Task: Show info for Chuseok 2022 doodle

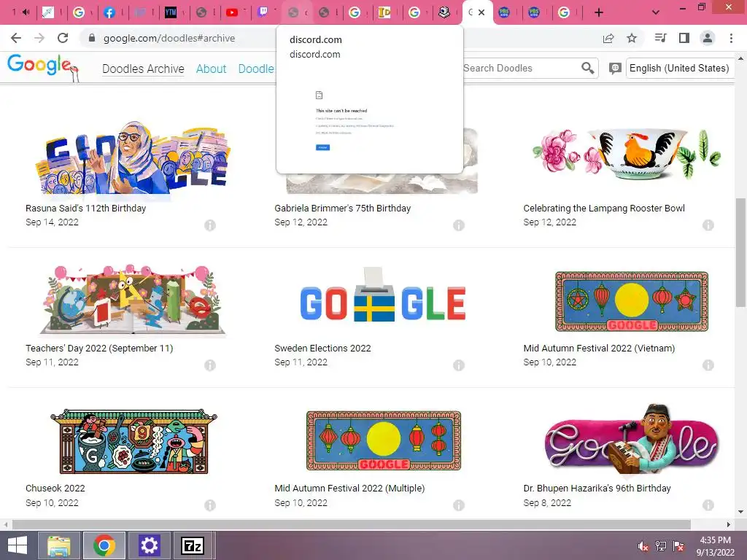Action: [x=210, y=505]
